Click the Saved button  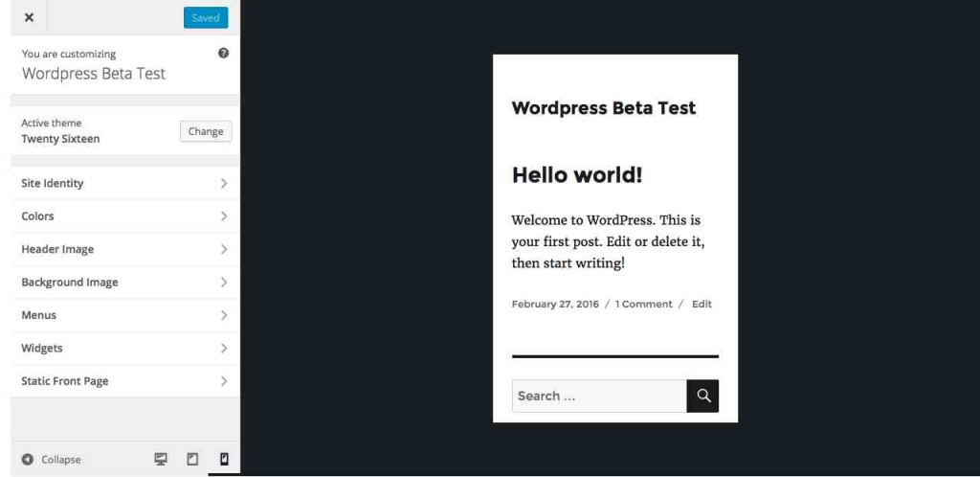(x=206, y=17)
